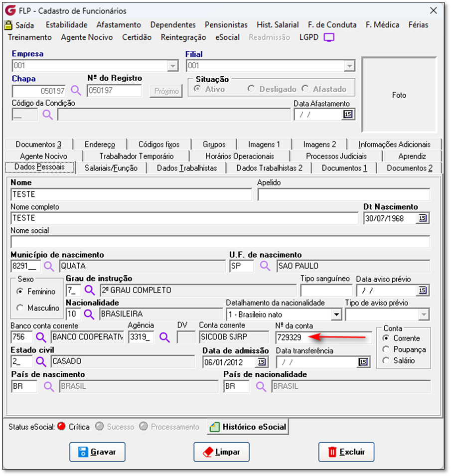451x476 pixels.
Task: Open Informações Adicionais tab
Action: 394,145
